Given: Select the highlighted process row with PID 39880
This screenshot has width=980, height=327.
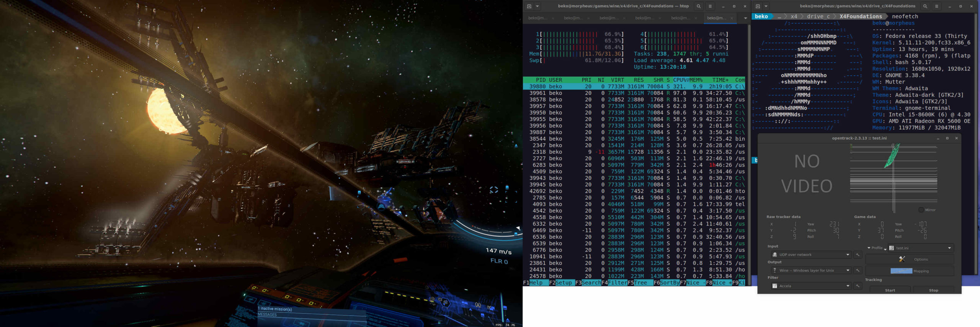Looking at the screenshot, I should pos(634,87).
